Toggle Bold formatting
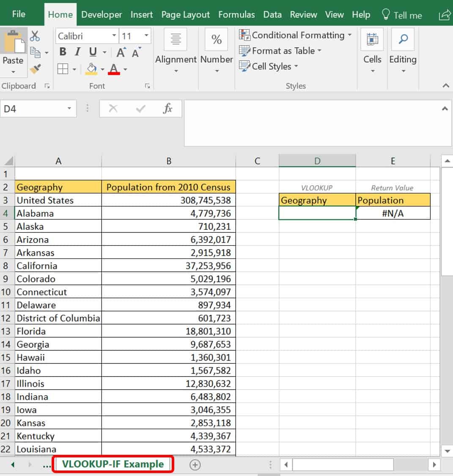Viewport: 453px width, 476px height. [x=63, y=52]
